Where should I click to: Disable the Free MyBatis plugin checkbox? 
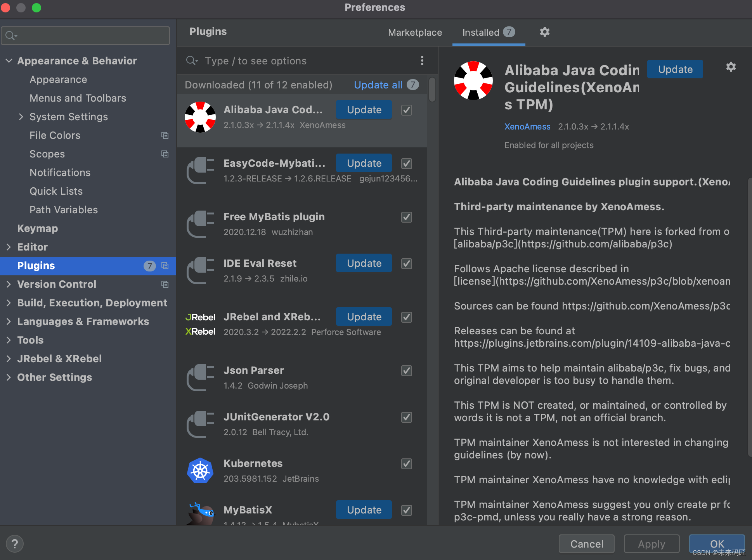click(406, 217)
